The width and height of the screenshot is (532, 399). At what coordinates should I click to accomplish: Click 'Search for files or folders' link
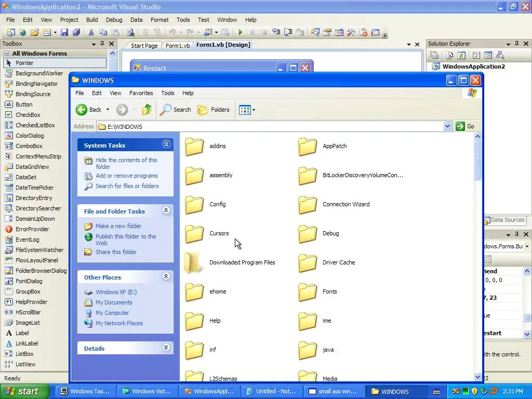[x=127, y=187]
